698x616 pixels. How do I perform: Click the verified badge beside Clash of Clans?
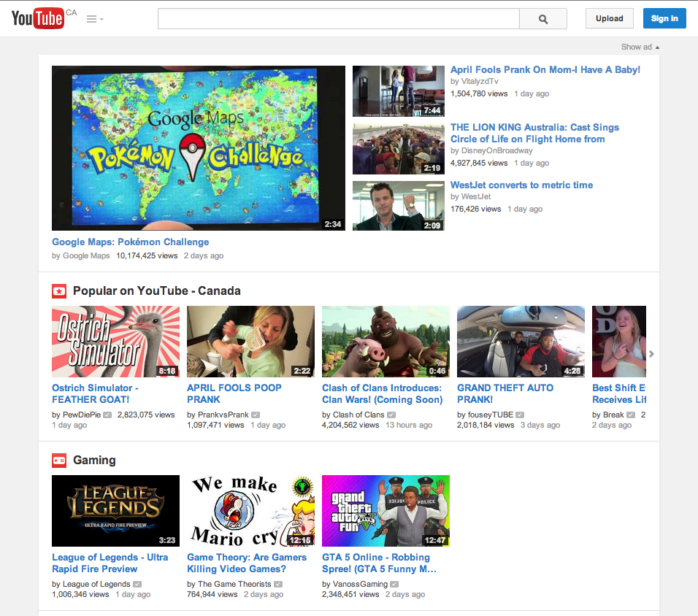391,415
